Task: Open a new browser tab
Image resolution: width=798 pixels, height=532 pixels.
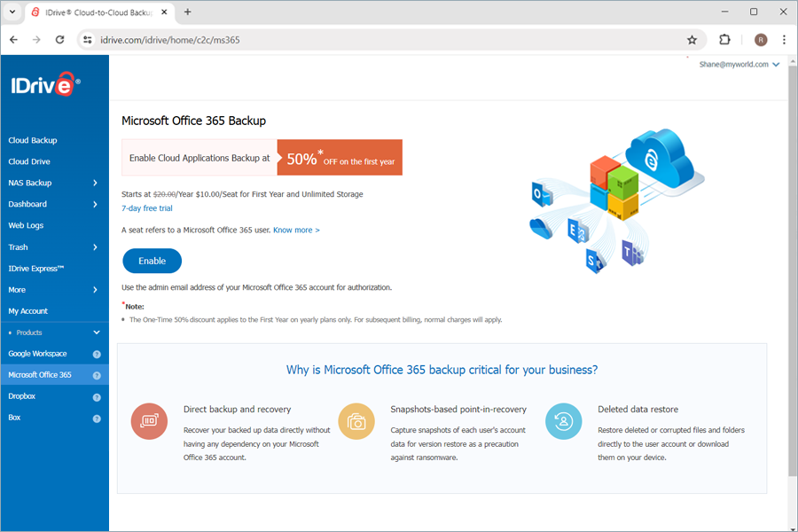Action: tap(187, 12)
